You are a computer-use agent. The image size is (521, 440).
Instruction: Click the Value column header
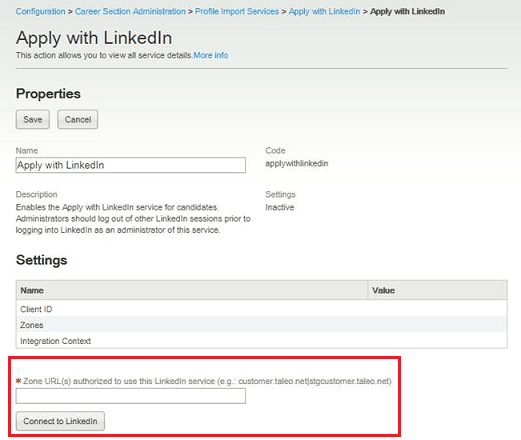437,290
